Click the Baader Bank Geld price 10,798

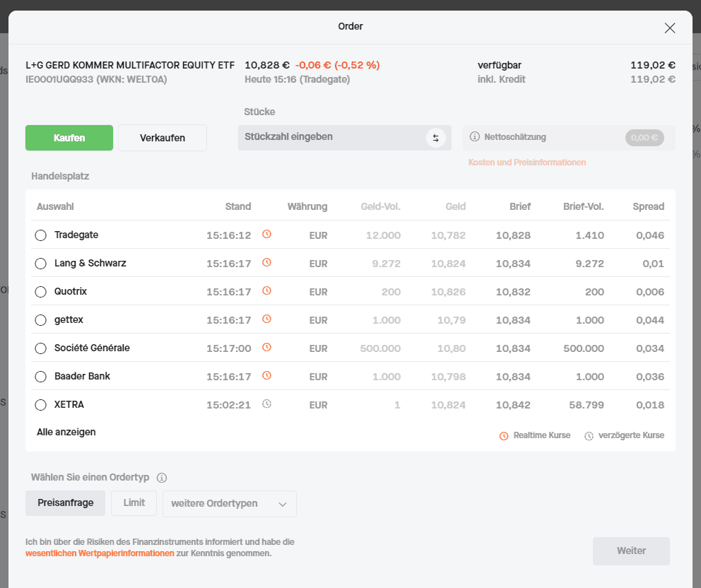tap(449, 377)
